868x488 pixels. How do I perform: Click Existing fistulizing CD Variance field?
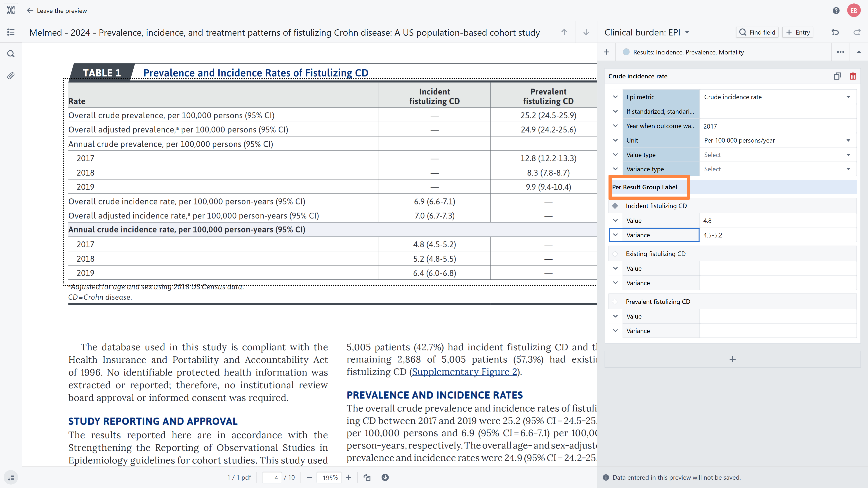pyautogui.click(x=778, y=283)
